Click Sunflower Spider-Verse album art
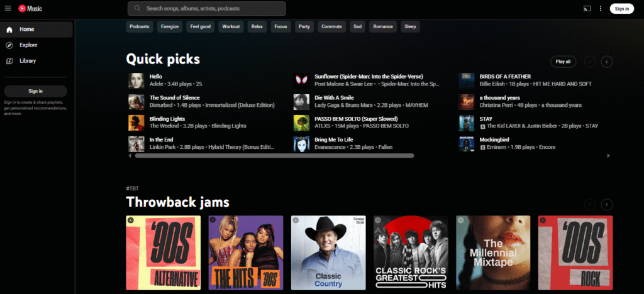Viewport: 644px width, 294px height. click(x=301, y=80)
